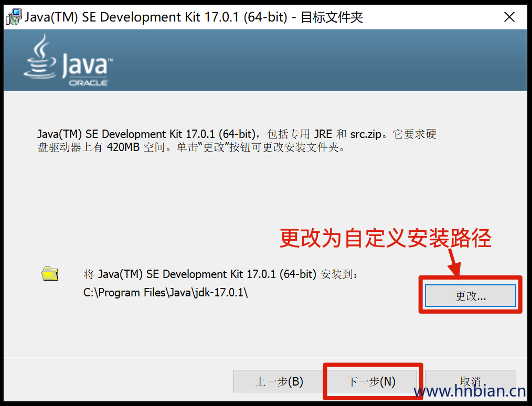The height and width of the screenshot is (406, 532).
Task: Click the description mentioning 420MB 空间
Action: (237, 141)
